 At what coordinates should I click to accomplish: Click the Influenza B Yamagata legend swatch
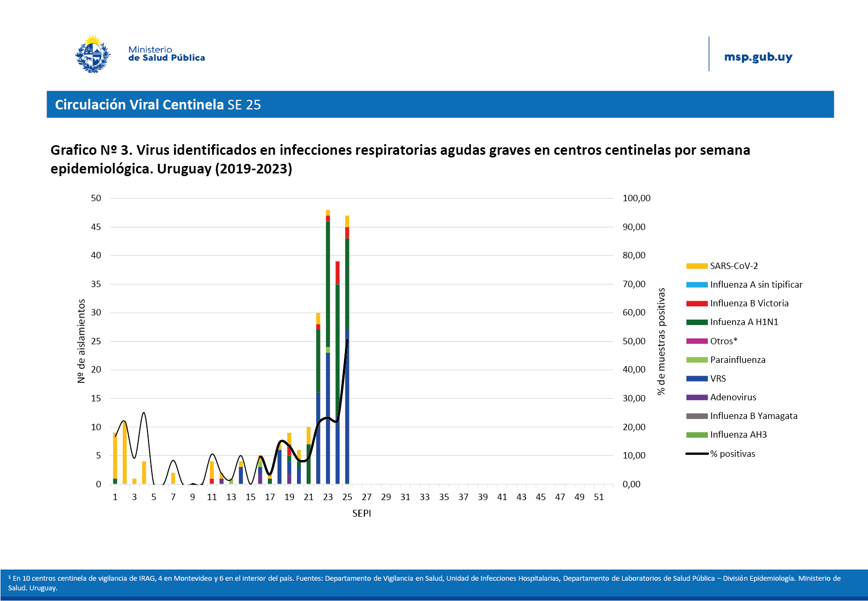point(697,416)
